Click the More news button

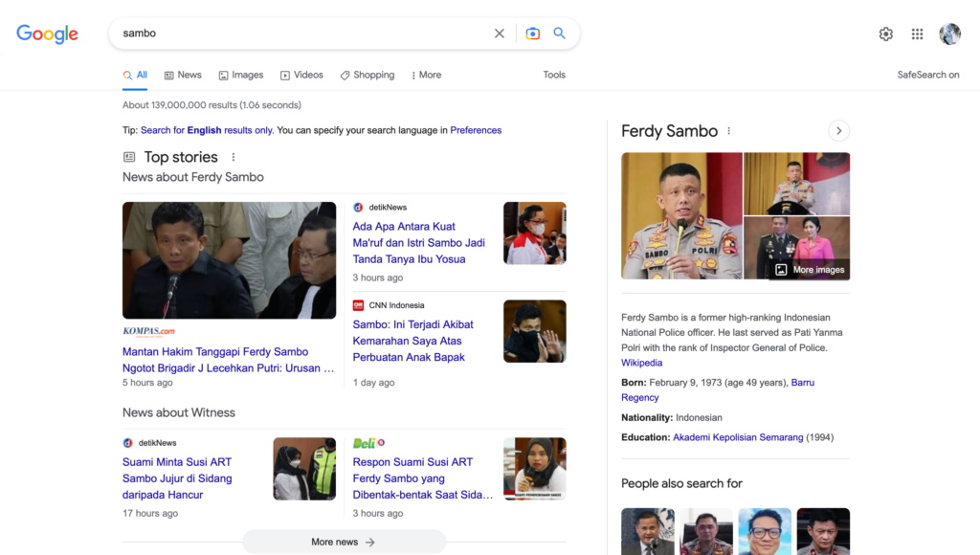344,542
